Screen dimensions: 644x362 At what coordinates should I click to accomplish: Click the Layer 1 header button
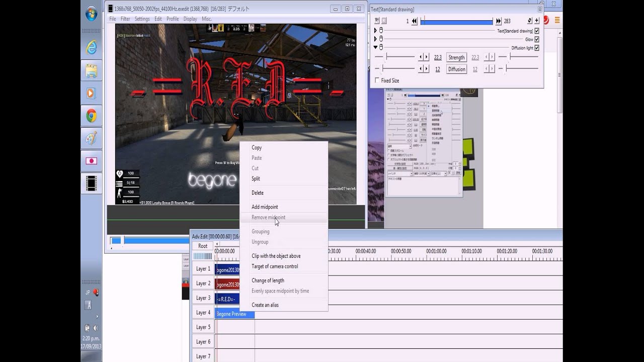point(203,268)
